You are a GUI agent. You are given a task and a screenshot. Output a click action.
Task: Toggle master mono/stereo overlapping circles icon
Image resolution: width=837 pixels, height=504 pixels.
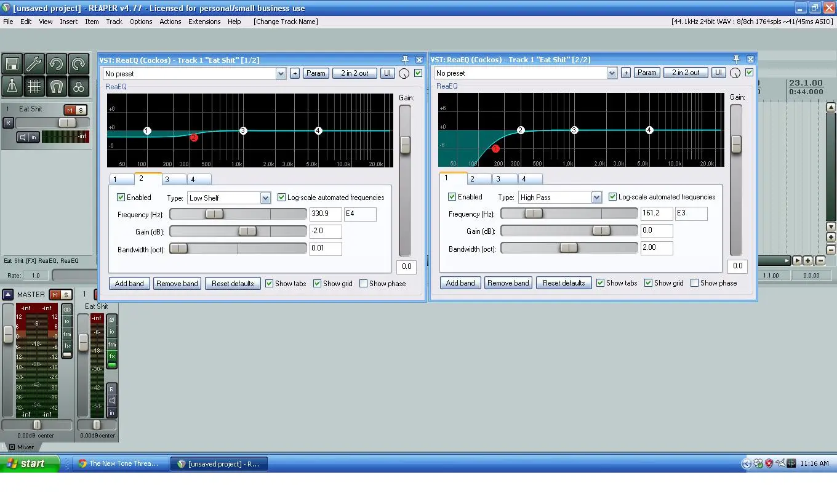pyautogui.click(x=67, y=309)
